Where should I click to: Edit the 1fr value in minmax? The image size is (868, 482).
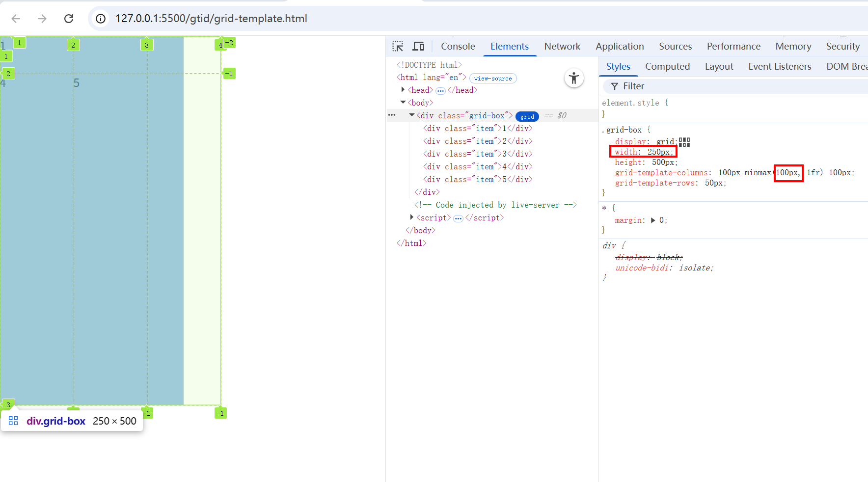[x=813, y=173]
